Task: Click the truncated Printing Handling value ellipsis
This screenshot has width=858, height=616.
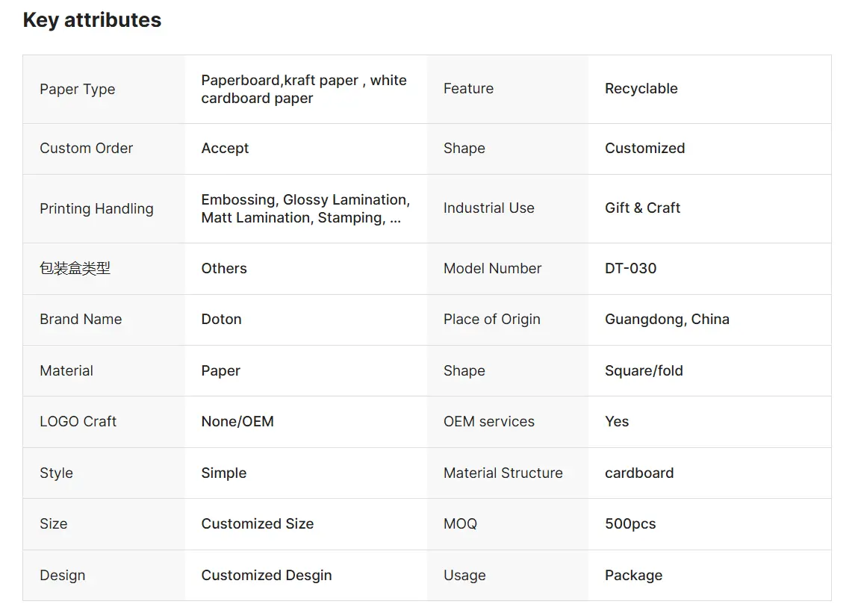Action: 395,218
